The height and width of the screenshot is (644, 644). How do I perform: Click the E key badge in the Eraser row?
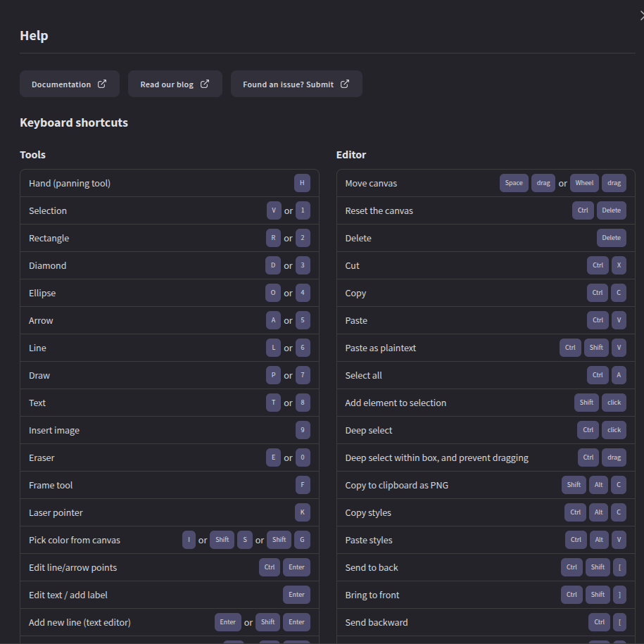point(273,457)
